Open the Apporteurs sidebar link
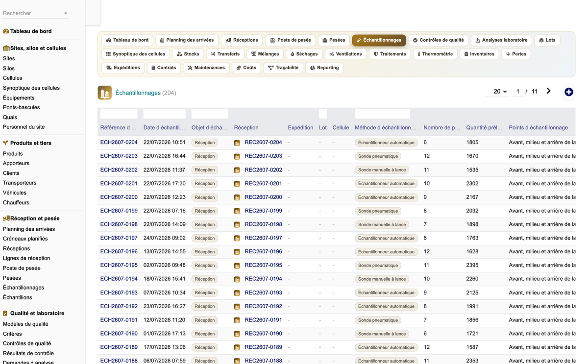The image size is (588, 364). (16, 163)
